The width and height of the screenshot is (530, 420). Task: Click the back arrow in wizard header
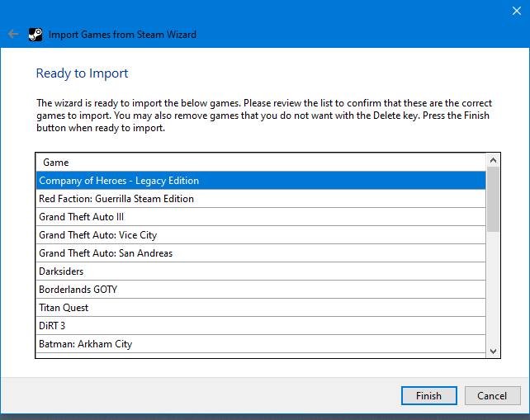13,34
